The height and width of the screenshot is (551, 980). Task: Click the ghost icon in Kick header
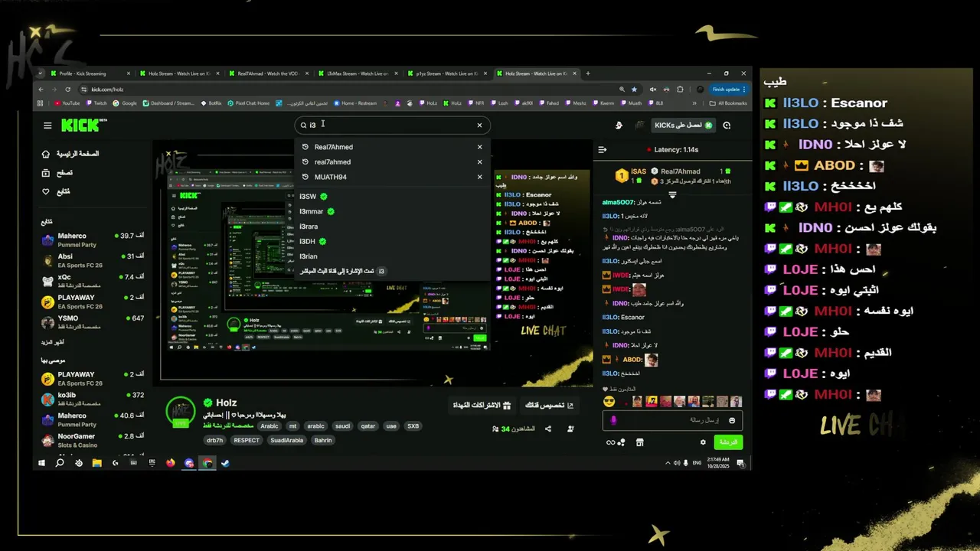619,126
